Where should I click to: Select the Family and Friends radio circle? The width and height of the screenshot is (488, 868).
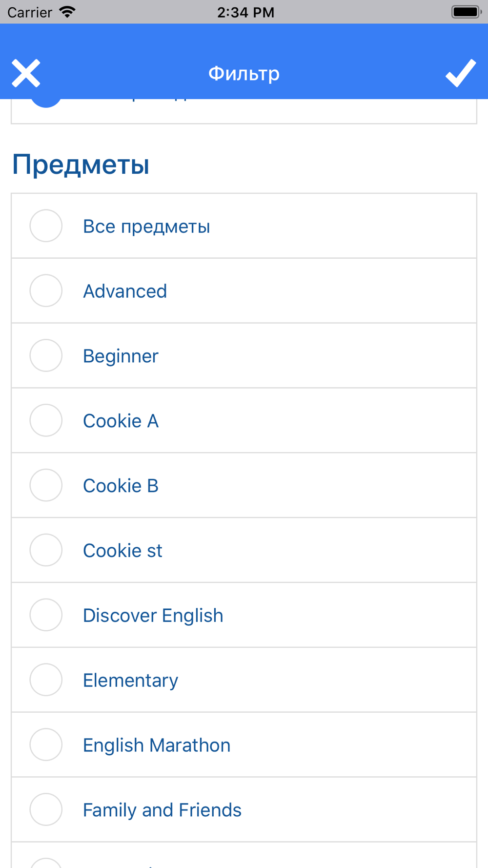[x=46, y=809]
